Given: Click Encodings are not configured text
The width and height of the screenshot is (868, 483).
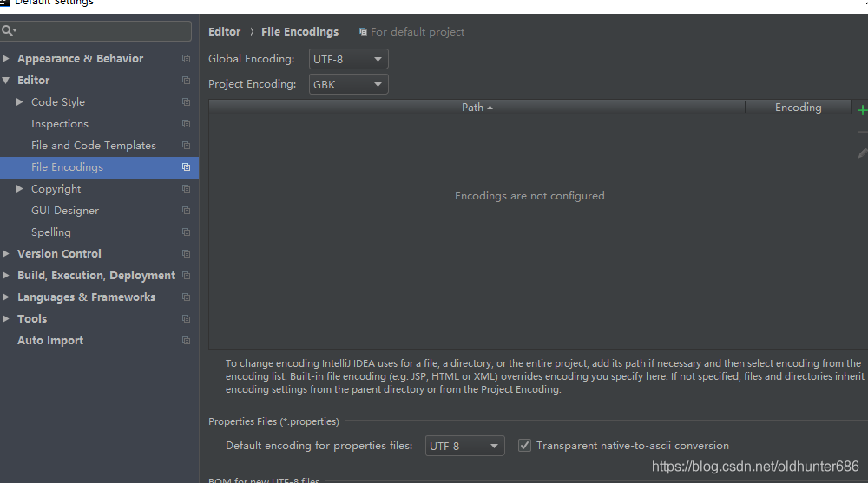Looking at the screenshot, I should (x=529, y=196).
